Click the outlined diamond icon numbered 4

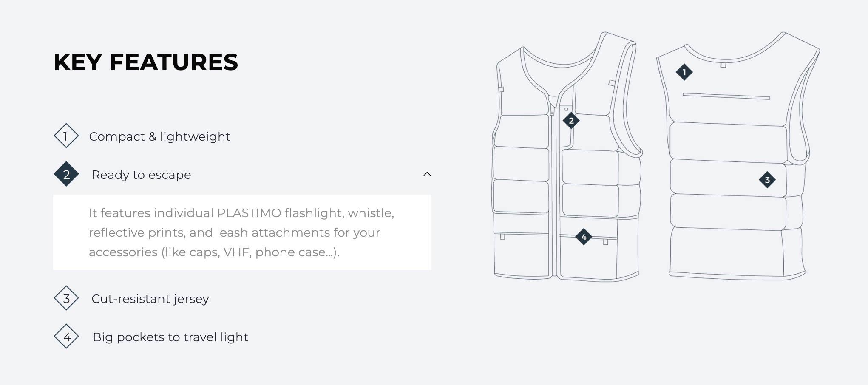pos(66,337)
